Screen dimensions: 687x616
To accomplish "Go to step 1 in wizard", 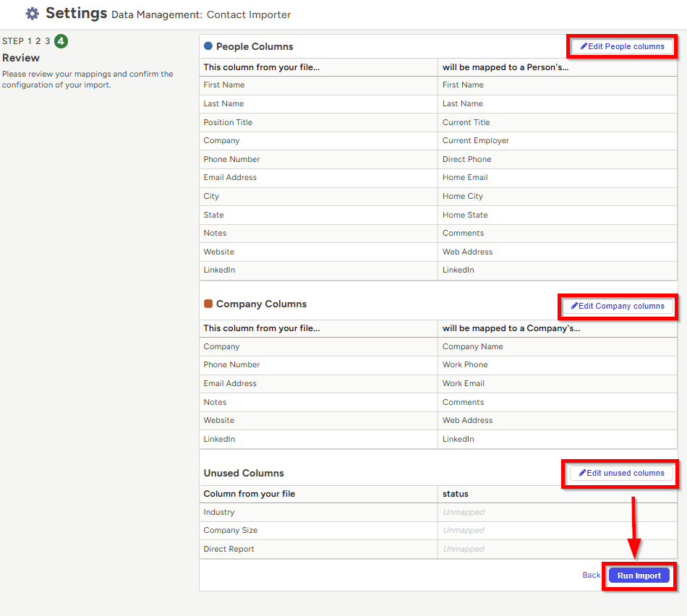I will tap(30, 41).
